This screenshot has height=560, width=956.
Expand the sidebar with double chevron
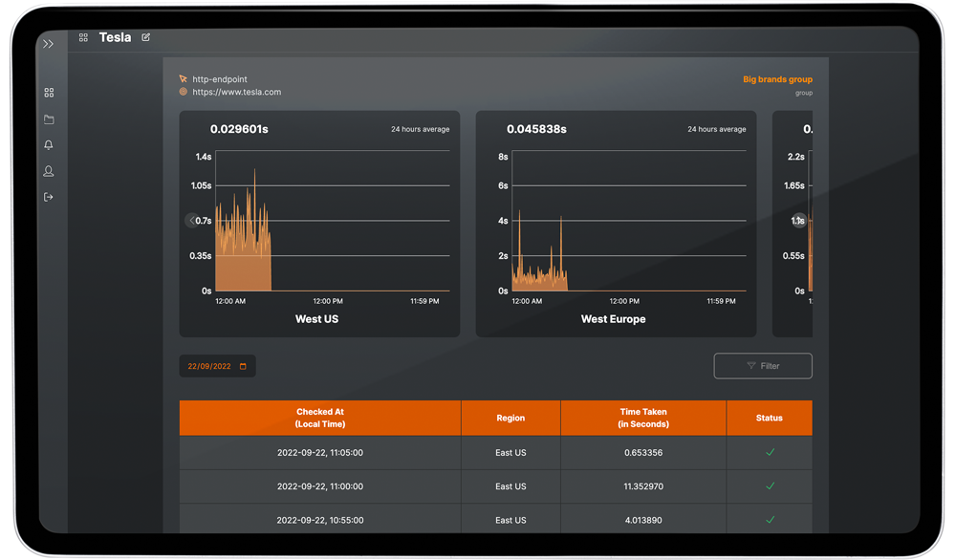[x=48, y=44]
